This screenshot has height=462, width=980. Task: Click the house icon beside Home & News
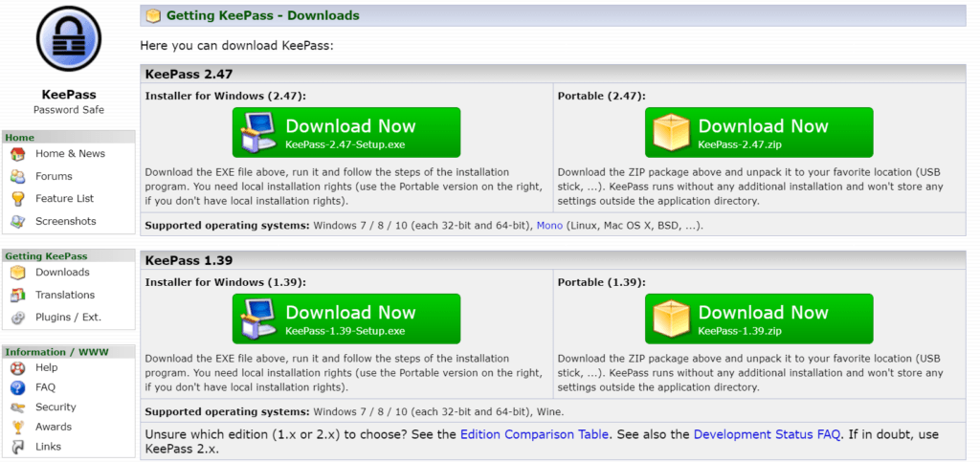click(x=18, y=154)
